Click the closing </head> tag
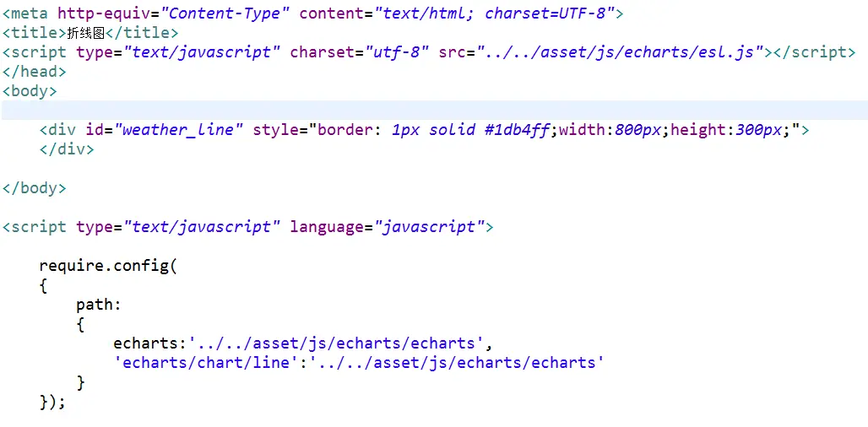Image resolution: width=868 pixels, height=427 pixels. 35,72
